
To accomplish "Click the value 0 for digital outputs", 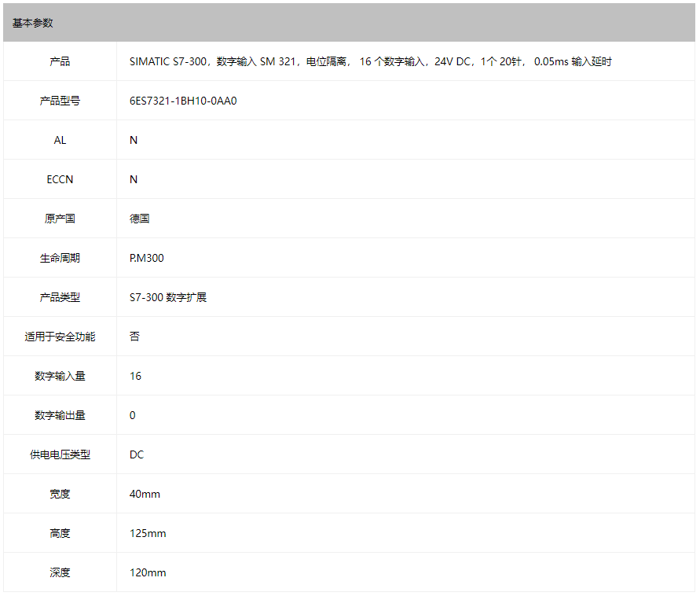I will [x=133, y=415].
